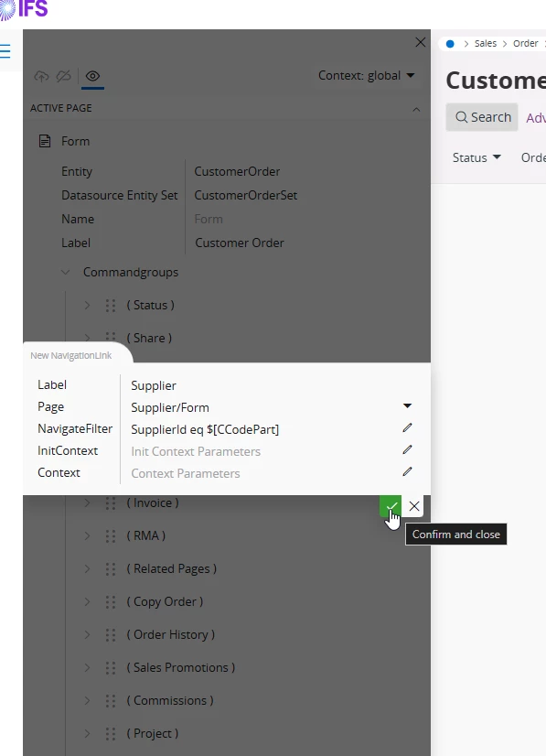Expand the ( Invoice ) command group
The width and height of the screenshot is (546, 756).
point(87,502)
